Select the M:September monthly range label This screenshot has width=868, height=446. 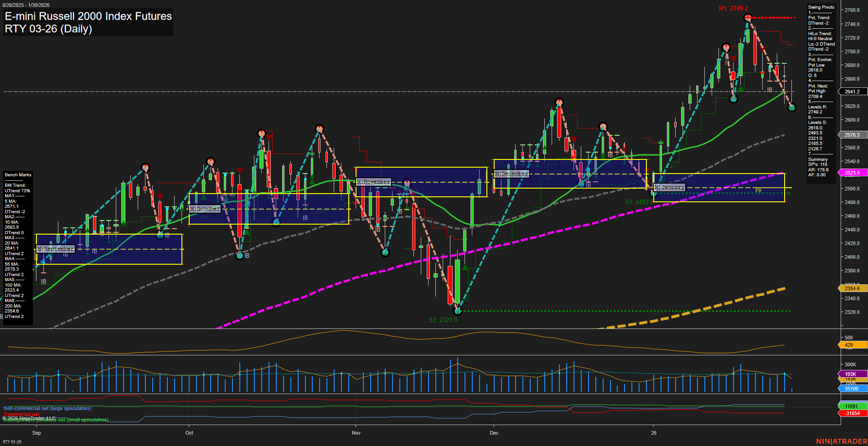coord(55,249)
